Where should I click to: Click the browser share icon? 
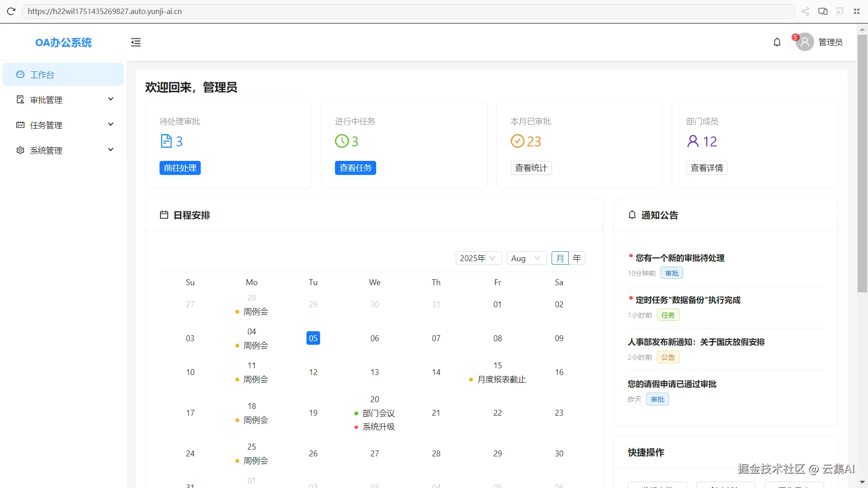tap(805, 11)
